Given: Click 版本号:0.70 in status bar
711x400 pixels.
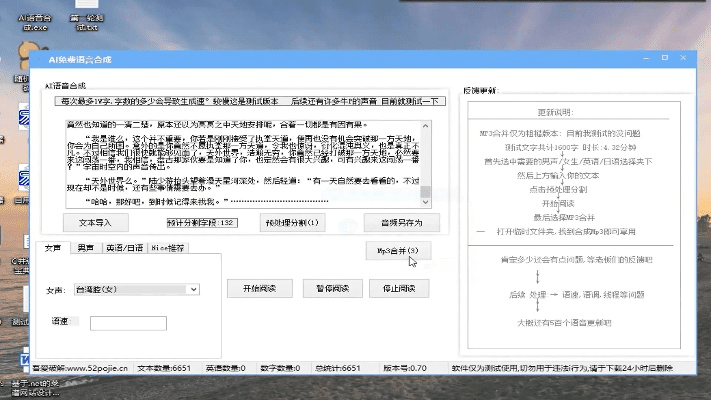Looking at the screenshot, I should tap(405, 368).
